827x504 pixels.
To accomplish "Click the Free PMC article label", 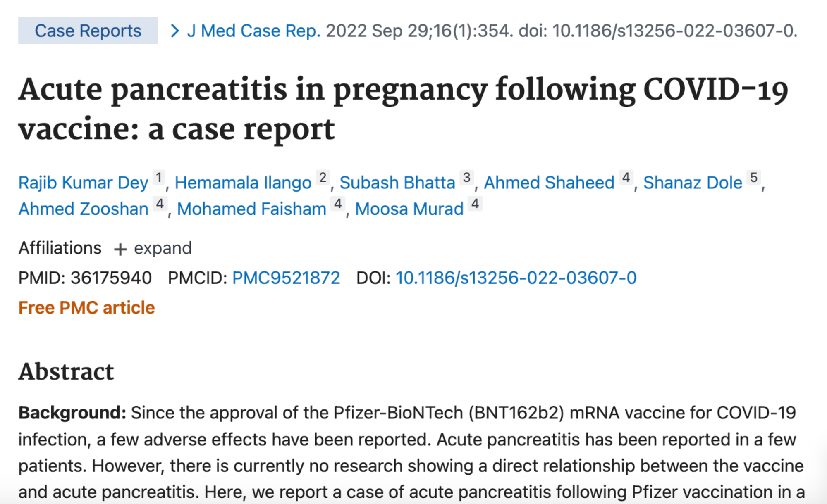I will coord(86,308).
